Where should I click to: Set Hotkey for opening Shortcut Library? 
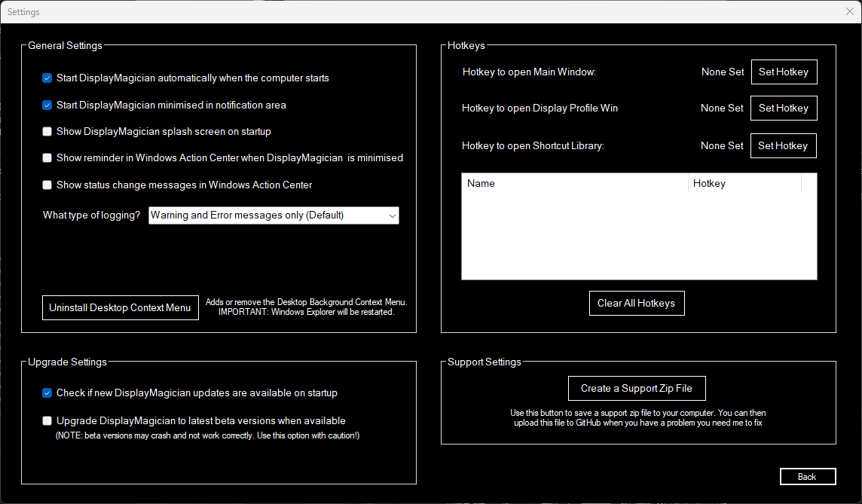pos(784,145)
